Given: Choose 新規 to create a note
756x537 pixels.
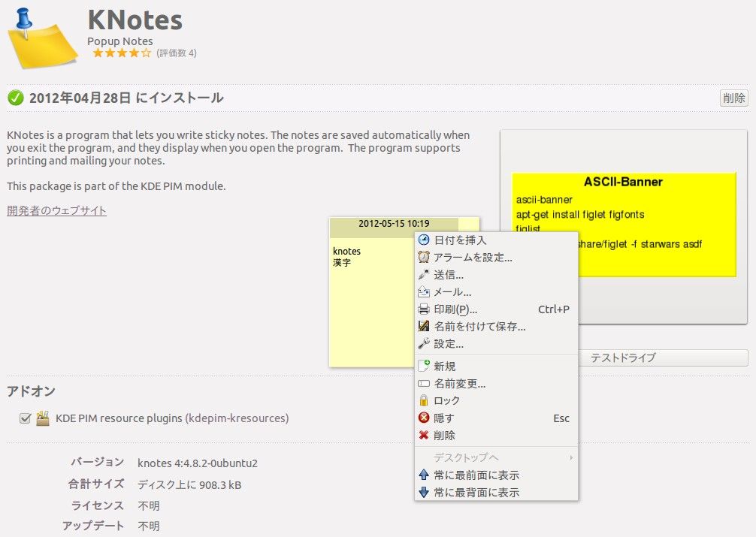Looking at the screenshot, I should coord(496,367).
